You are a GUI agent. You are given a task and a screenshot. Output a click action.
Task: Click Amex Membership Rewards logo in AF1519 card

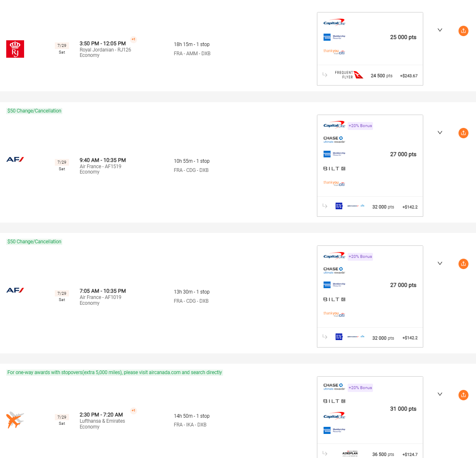[334, 154]
